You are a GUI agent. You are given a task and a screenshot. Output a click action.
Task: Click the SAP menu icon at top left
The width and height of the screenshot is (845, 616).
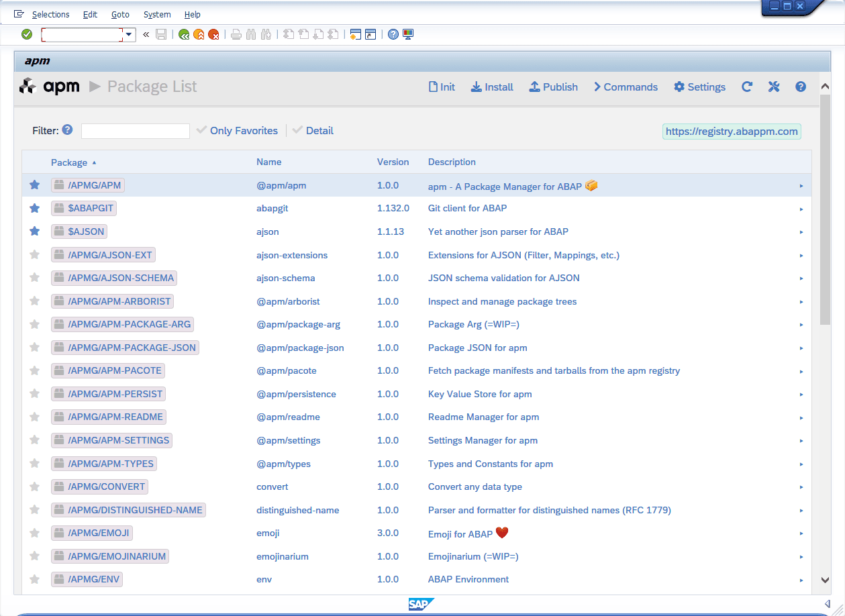[x=19, y=13]
